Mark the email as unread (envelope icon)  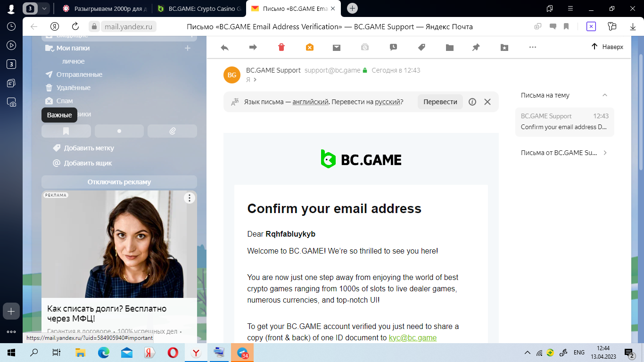coord(337,47)
